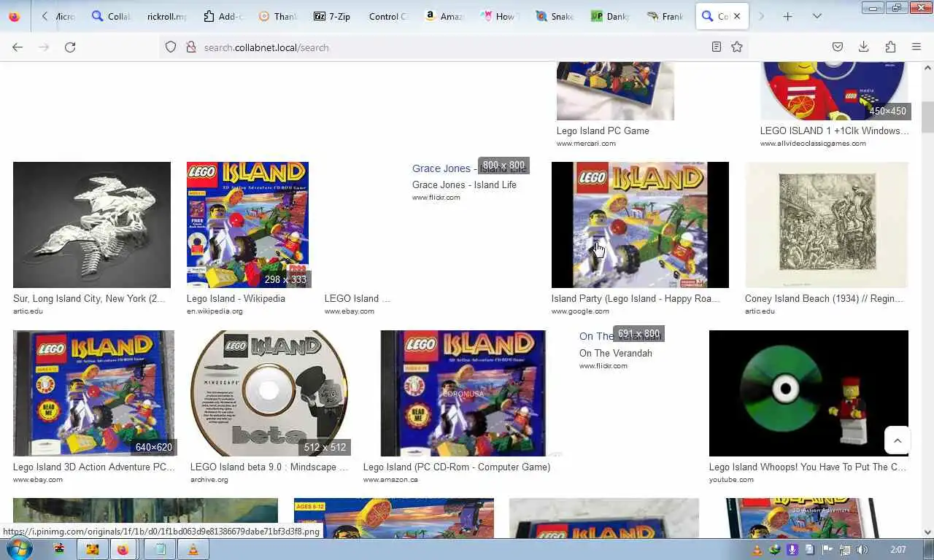Viewport: 934px width, 560px height.
Task: Open a new tab with plus button
Action: click(x=787, y=16)
